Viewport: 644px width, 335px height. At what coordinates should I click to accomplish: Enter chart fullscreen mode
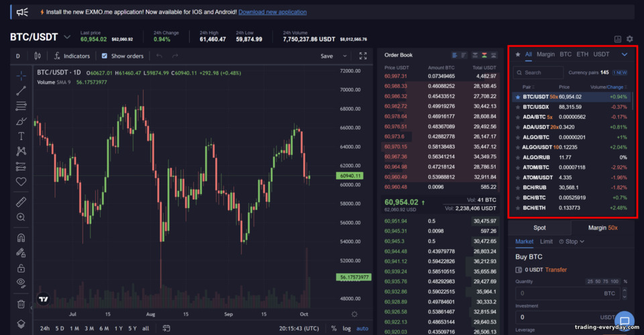[363, 56]
